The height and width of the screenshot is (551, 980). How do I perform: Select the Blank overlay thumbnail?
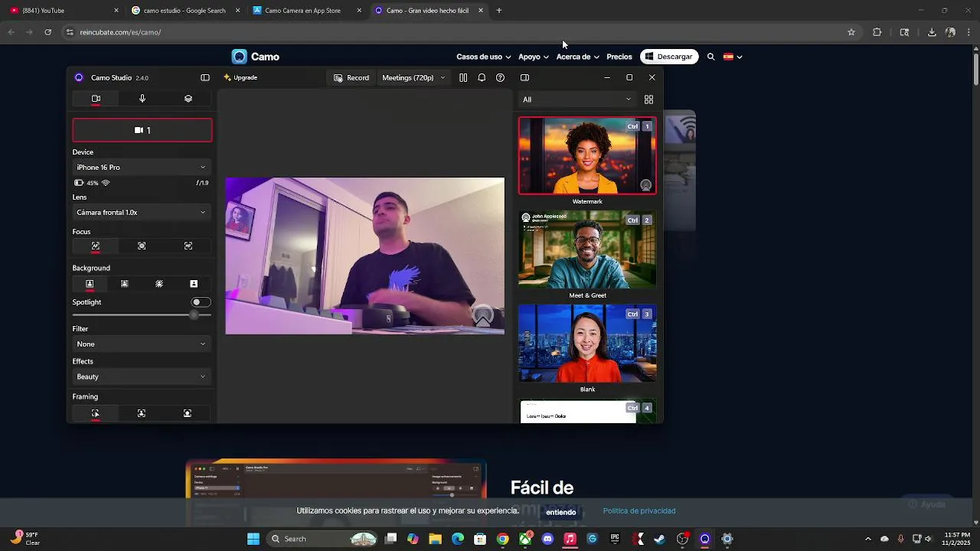coord(587,344)
